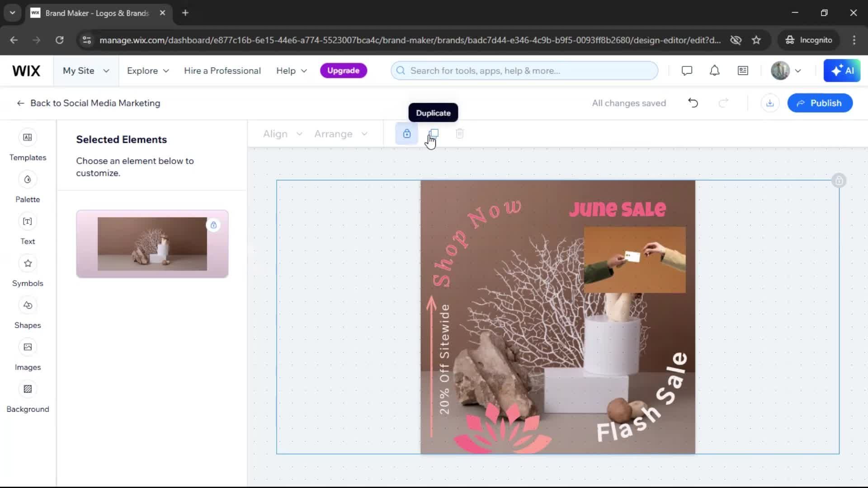Expand the account menu chevron

pos(798,70)
